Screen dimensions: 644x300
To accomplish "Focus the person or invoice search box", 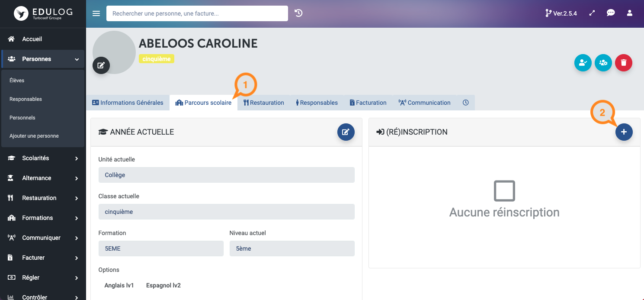I will pos(197,13).
